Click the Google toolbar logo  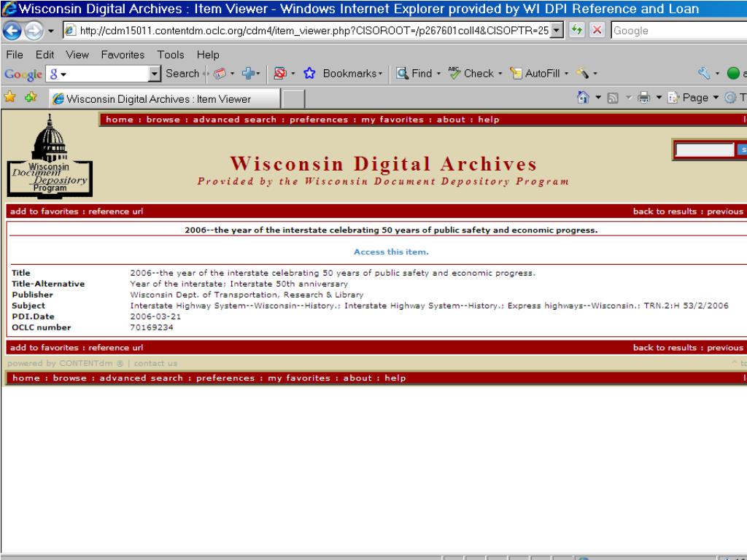(23, 74)
